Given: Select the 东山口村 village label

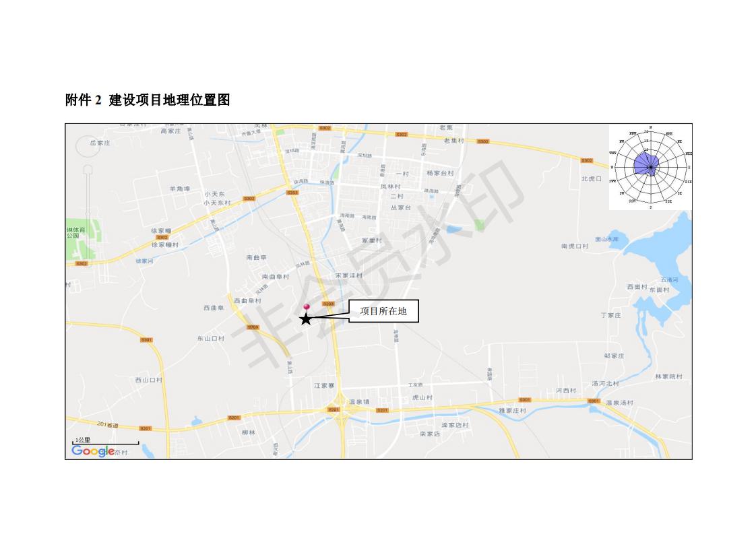Looking at the screenshot, I should tap(211, 338).
